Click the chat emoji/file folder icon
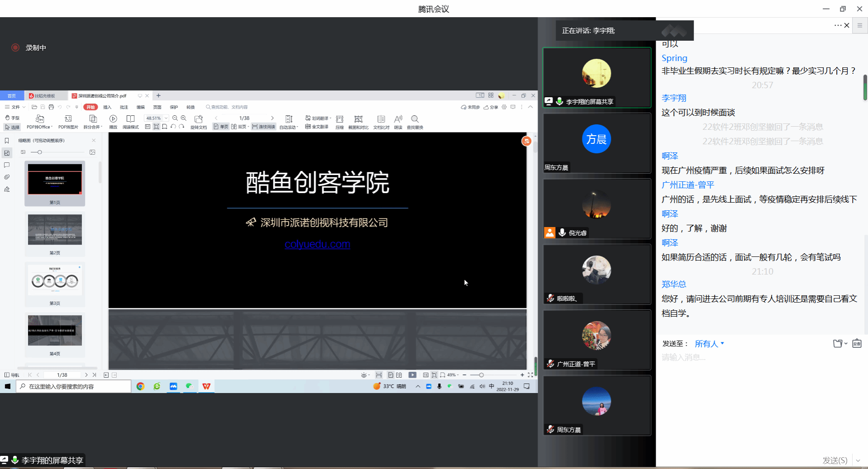868x469 pixels. coord(838,344)
